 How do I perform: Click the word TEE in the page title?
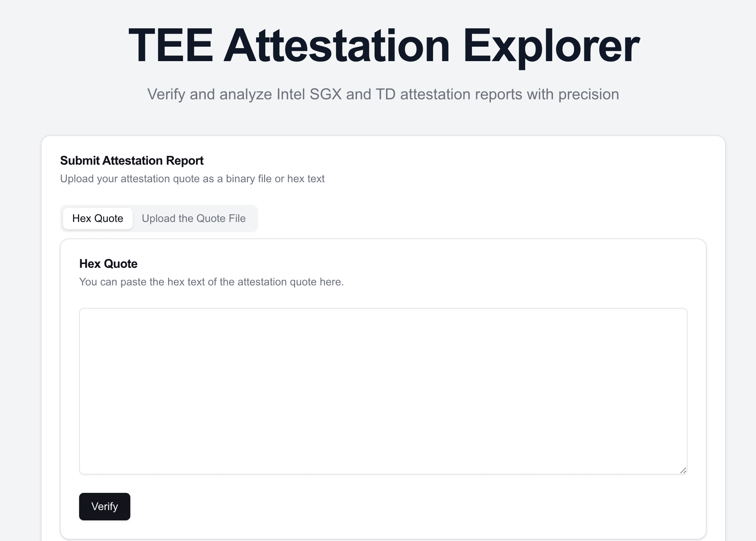[170, 46]
